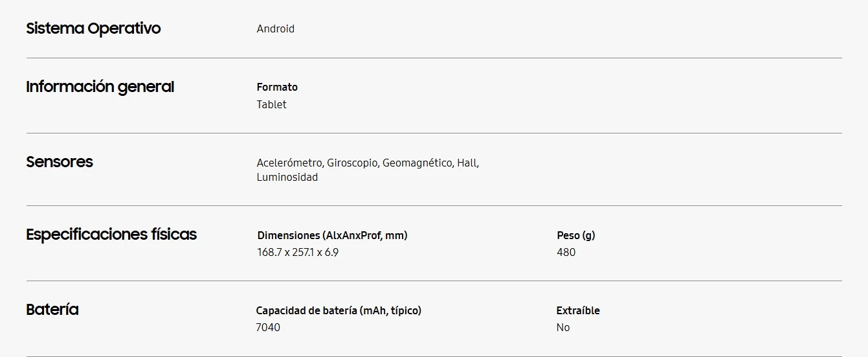
Task: Click the divider line above Batería
Action: [434, 281]
